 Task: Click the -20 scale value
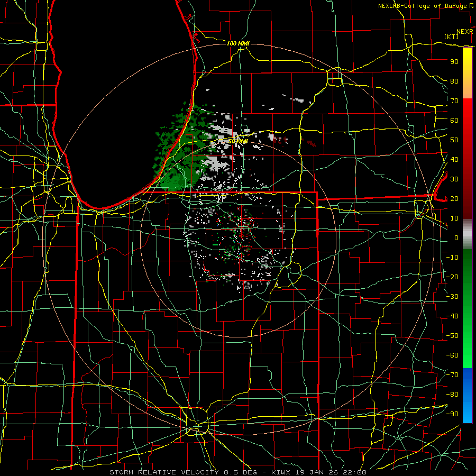click(453, 277)
